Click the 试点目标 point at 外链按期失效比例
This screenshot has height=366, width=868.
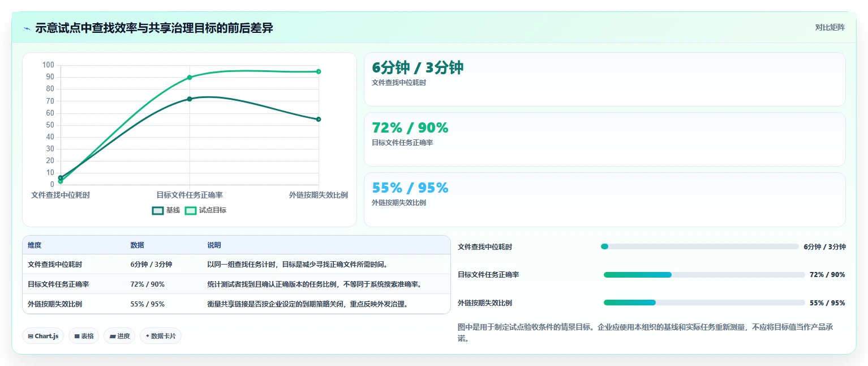[x=319, y=71]
